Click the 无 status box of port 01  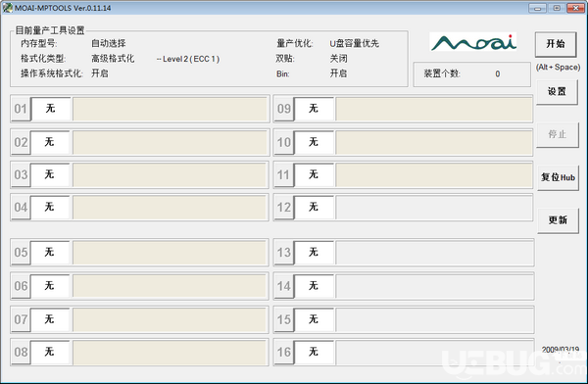click(x=51, y=109)
